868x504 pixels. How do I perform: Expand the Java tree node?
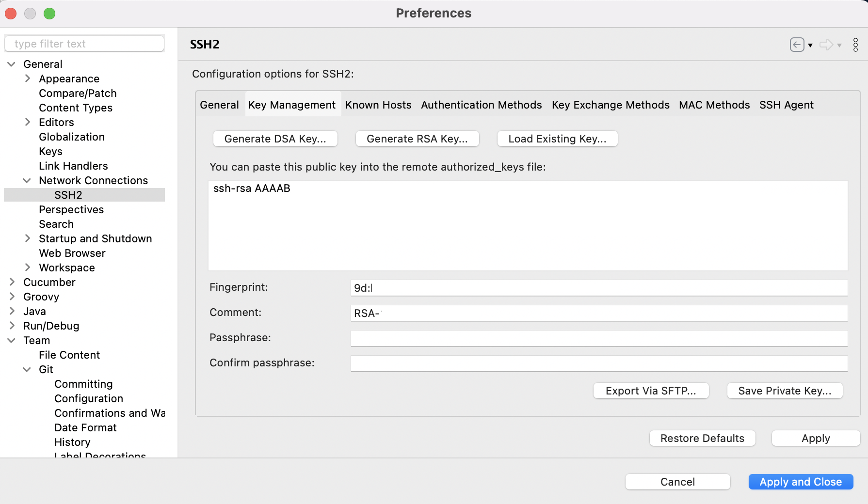(11, 311)
